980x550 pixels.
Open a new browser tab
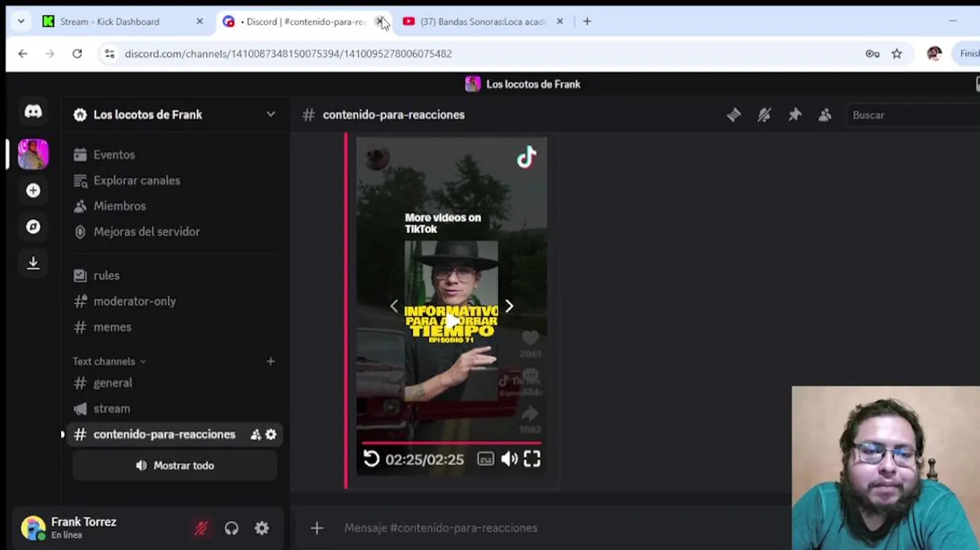587,21
